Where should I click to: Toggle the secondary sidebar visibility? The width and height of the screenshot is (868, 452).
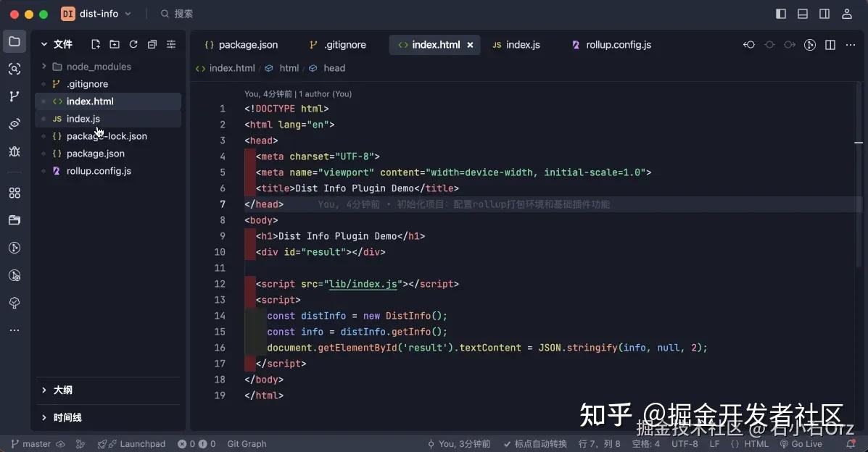click(824, 13)
